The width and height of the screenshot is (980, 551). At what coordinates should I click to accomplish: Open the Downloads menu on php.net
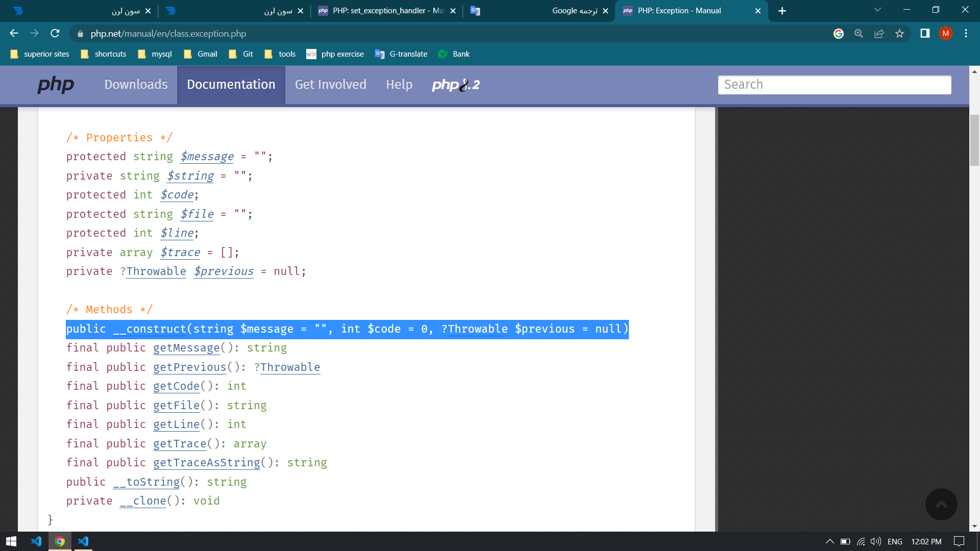click(136, 85)
